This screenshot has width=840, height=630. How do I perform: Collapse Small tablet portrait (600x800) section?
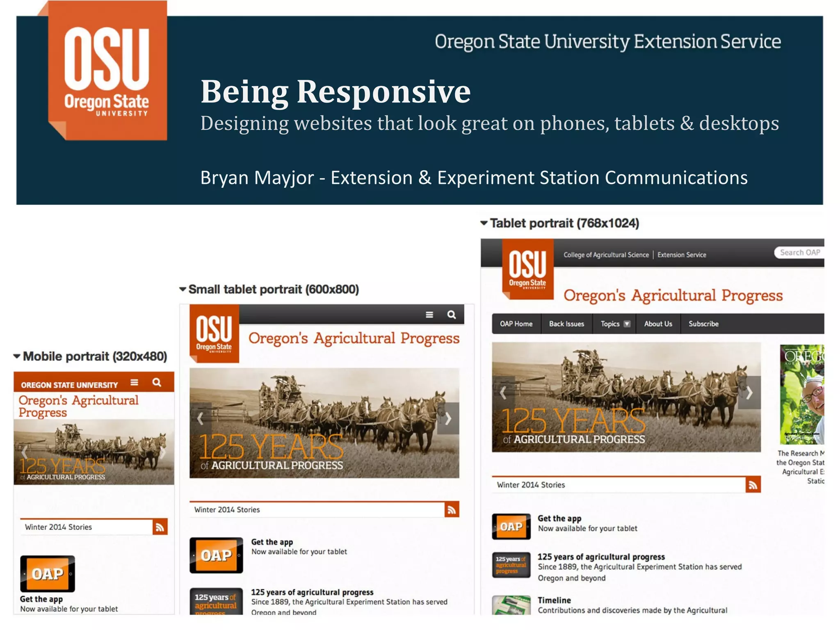tap(183, 290)
